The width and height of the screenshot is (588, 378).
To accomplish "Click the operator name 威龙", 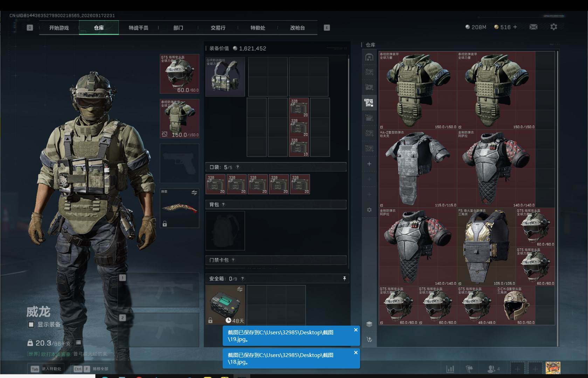I will [x=39, y=311].
